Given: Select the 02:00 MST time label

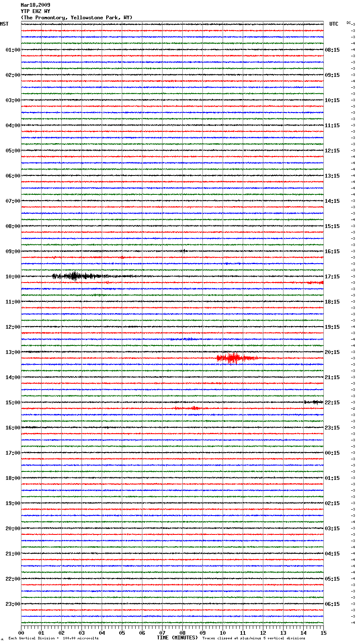Looking at the screenshot, I should pos(13,75).
